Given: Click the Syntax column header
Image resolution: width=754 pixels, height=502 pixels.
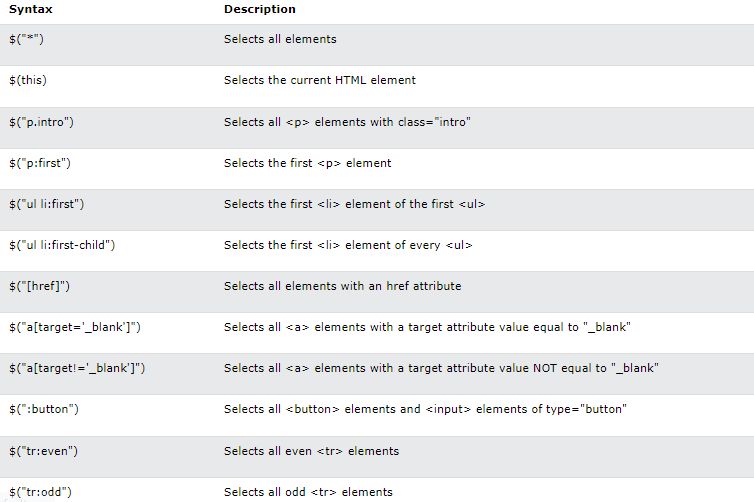Looking at the screenshot, I should [31, 9].
